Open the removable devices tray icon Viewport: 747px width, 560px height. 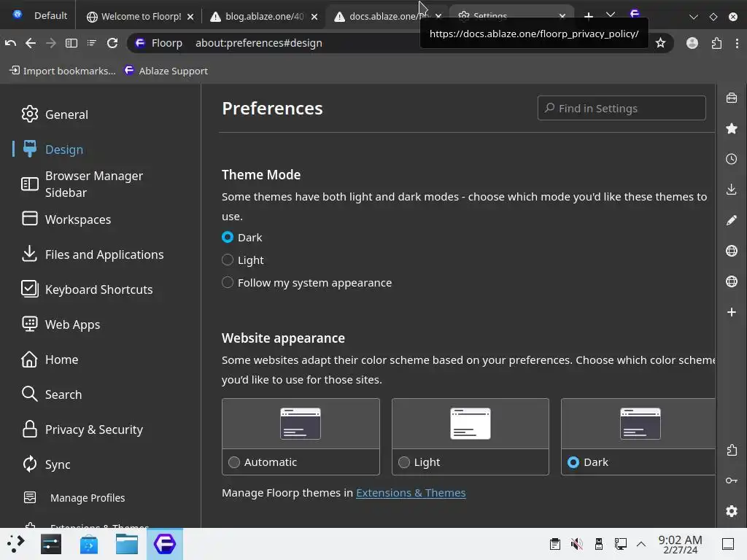[599, 544]
